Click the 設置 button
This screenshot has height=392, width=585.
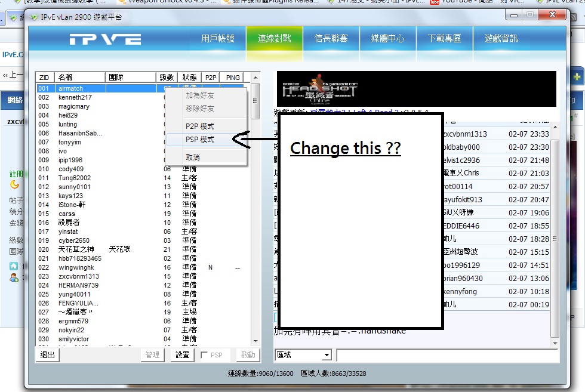[183, 354]
